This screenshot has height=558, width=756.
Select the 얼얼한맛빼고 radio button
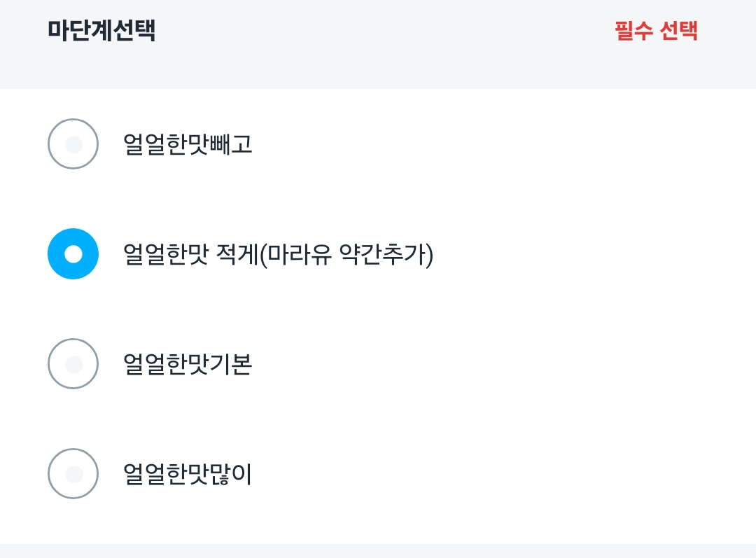coord(73,144)
